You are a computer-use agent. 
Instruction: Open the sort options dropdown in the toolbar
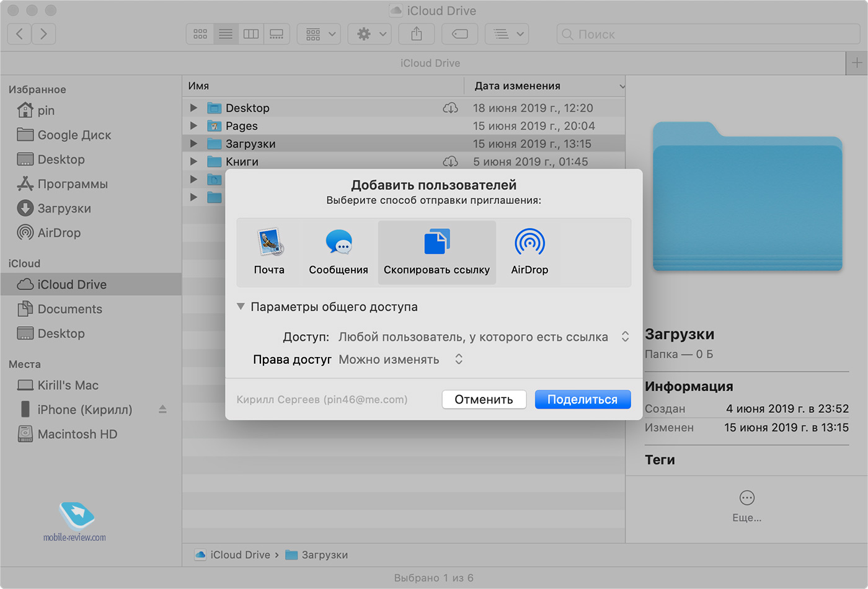(x=507, y=34)
